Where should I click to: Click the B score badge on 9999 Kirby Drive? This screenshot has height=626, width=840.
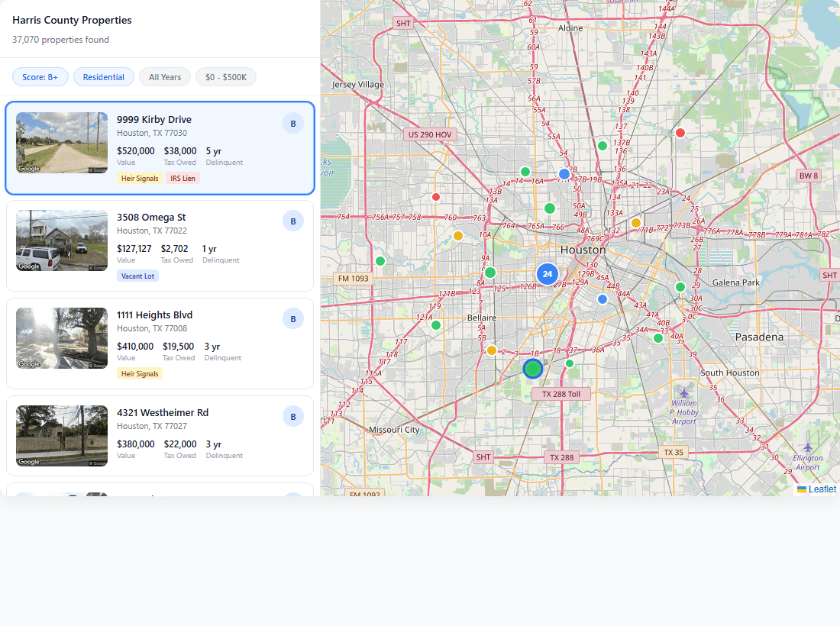[x=293, y=123]
